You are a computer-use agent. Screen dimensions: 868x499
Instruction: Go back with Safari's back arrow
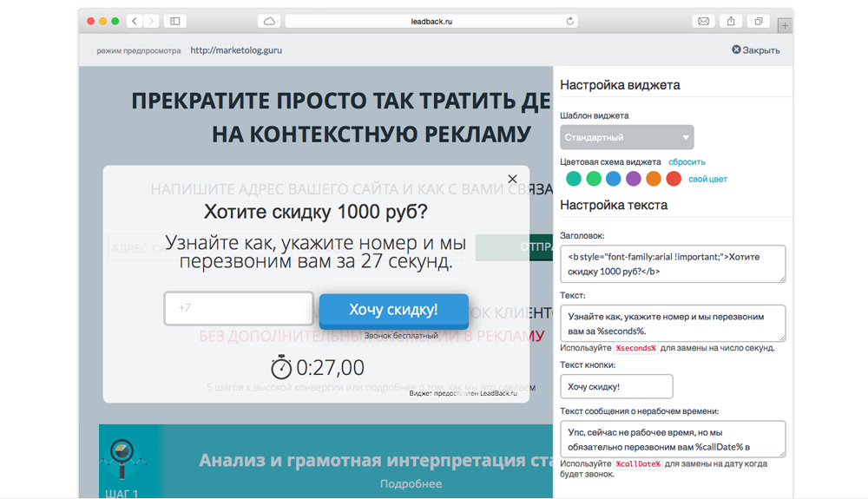(x=135, y=21)
